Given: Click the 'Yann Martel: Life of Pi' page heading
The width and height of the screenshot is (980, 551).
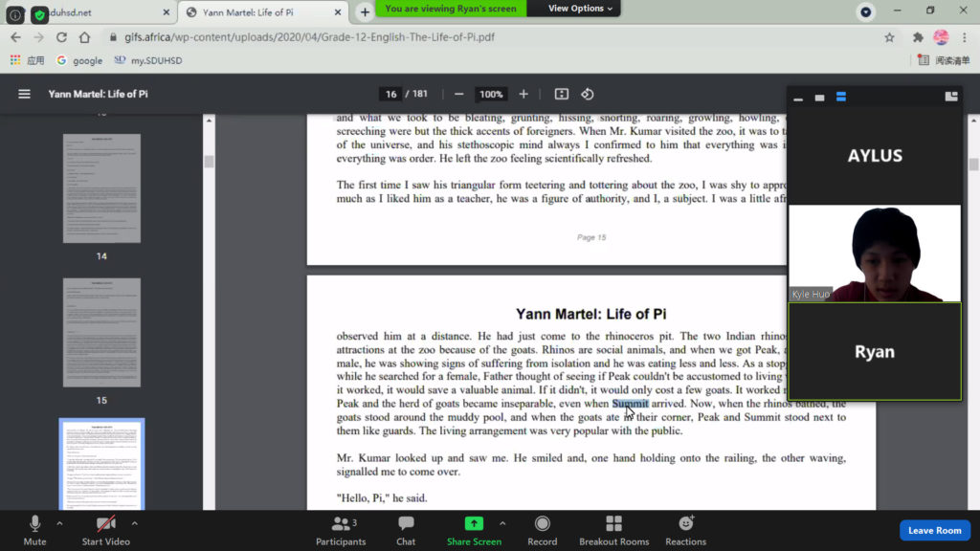Looking at the screenshot, I should click(x=590, y=314).
